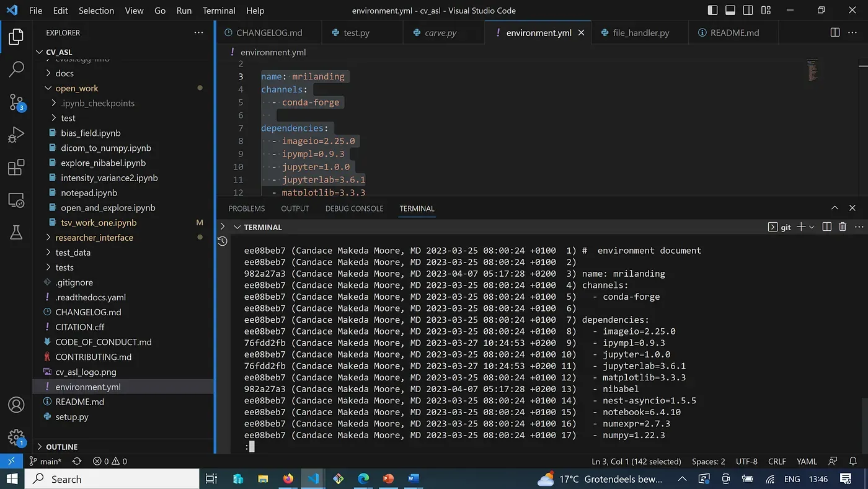Maximize the panel with up chevron
This screenshot has height=489, width=868.
(x=835, y=209)
